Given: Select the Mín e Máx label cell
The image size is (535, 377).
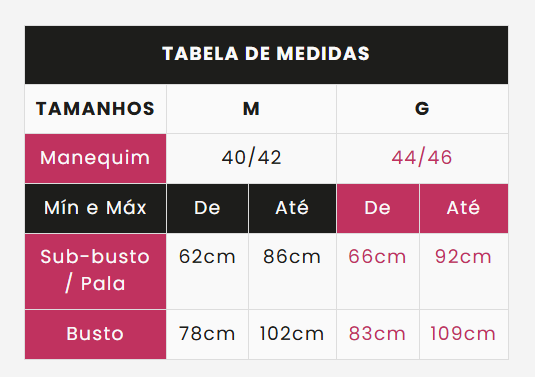Looking at the screenshot, I should 96,208.
